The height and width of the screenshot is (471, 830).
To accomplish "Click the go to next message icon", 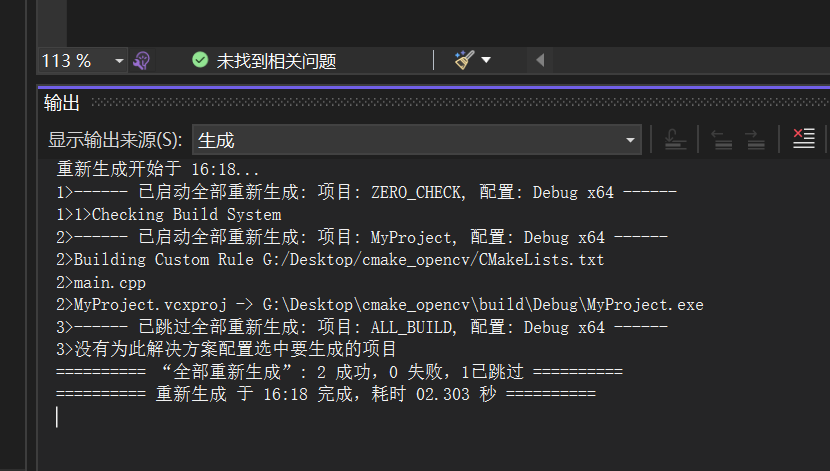I will [755, 140].
